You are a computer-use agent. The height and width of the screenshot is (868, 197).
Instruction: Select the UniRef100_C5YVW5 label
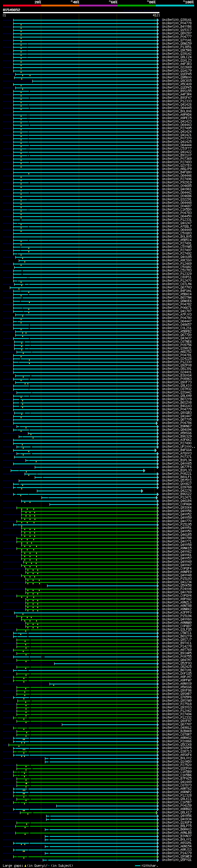pyautogui.click(x=176, y=247)
